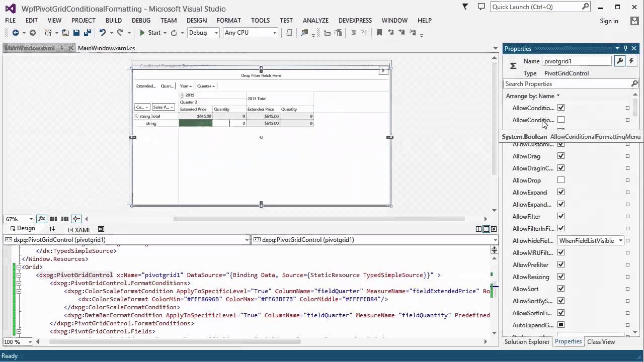Collapse the <Grid> element in the XAML editor

tap(19, 267)
